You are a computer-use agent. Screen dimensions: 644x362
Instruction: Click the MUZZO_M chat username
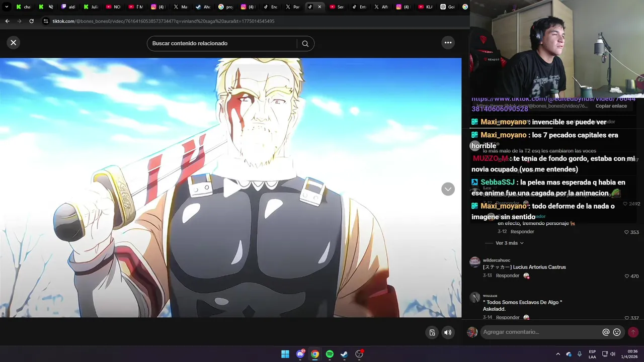pyautogui.click(x=490, y=158)
